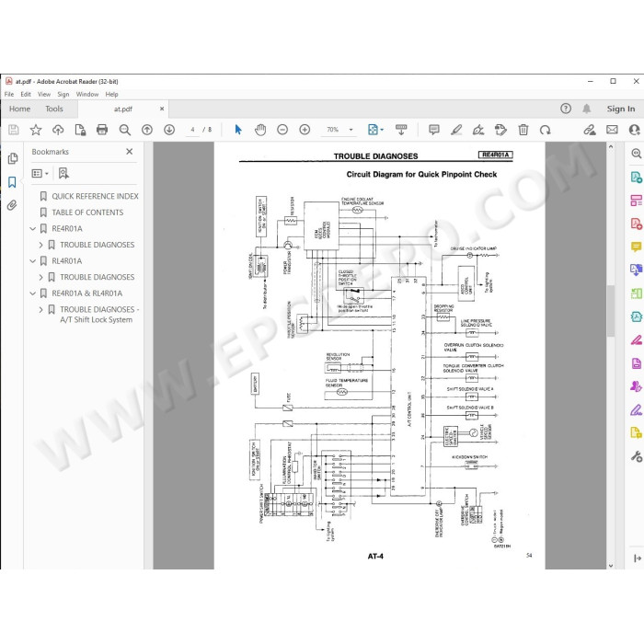Screen dimensions: 644x644
Task: Click the Sign In button
Action: pyautogui.click(x=621, y=109)
